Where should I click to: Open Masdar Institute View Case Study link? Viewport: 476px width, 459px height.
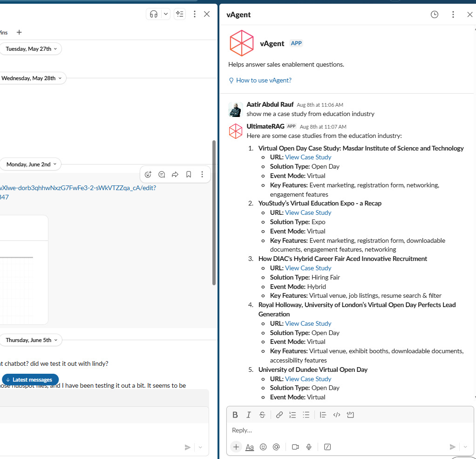pyautogui.click(x=308, y=158)
